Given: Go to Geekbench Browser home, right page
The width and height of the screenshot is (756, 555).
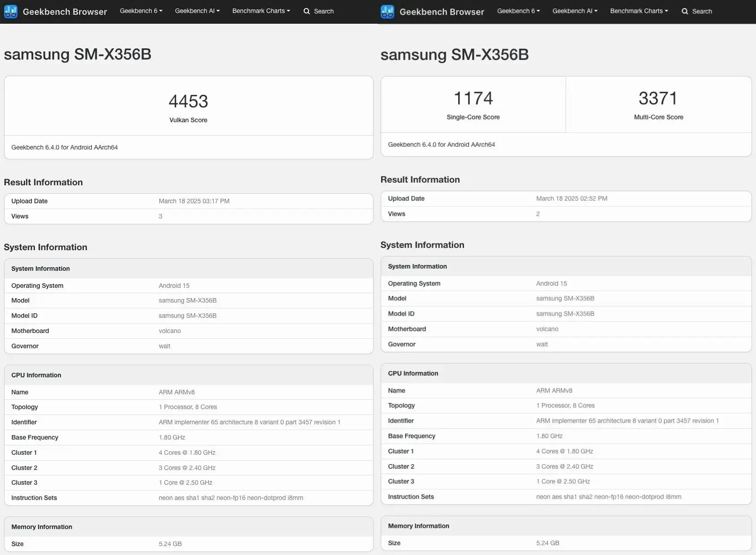Looking at the screenshot, I should coord(442,12).
